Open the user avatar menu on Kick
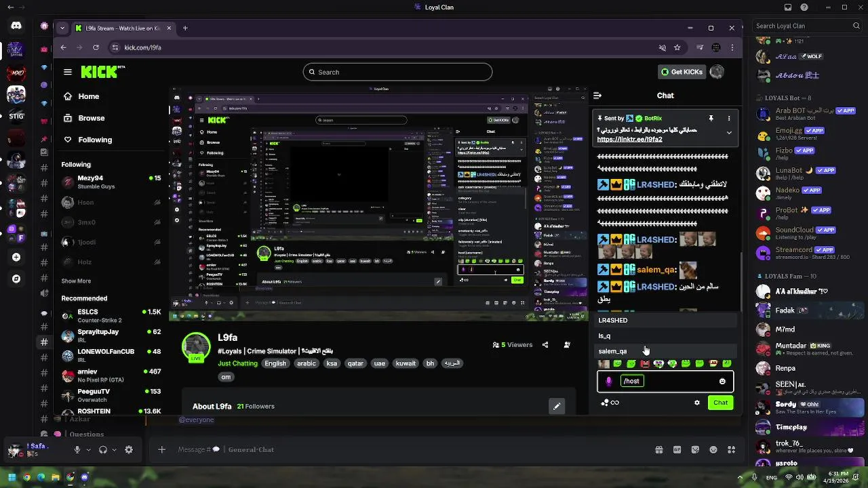The width and height of the screenshot is (868, 488). (x=717, y=72)
